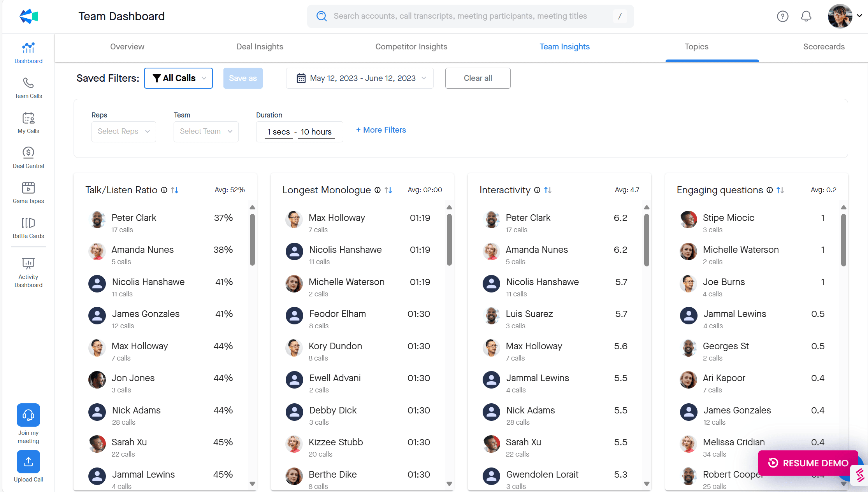Click the search magnifier icon

point(322,16)
